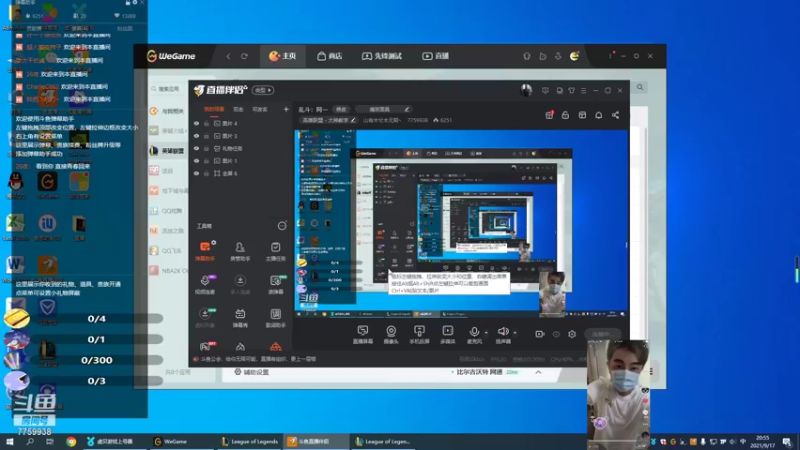This screenshot has height=450, width=800.
Task: Select 英雄联盟 in WeGame sidebar
Action: [x=167, y=151]
